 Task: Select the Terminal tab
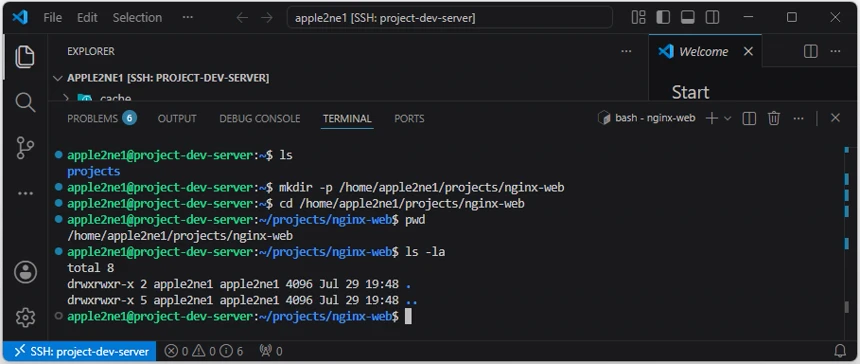(347, 118)
